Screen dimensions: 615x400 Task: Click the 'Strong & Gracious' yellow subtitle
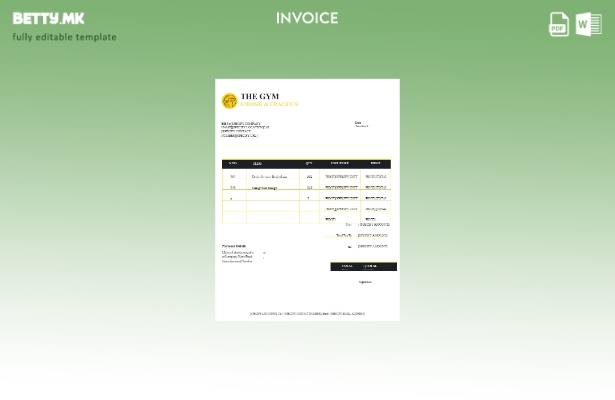coord(269,104)
